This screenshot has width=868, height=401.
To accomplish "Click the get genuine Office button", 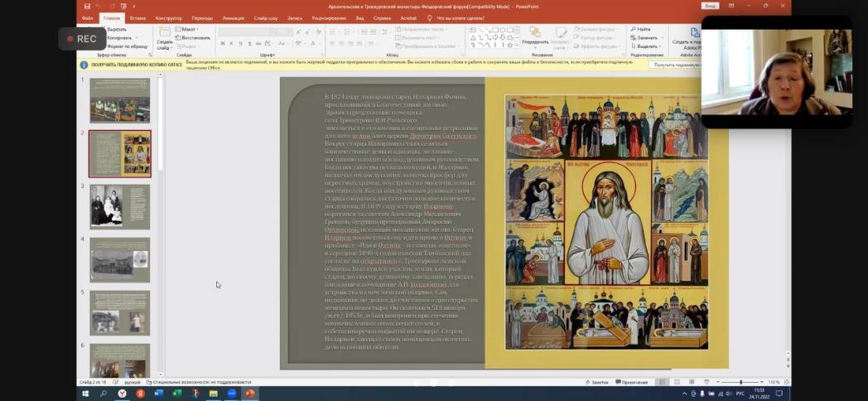I will pyautogui.click(x=676, y=64).
